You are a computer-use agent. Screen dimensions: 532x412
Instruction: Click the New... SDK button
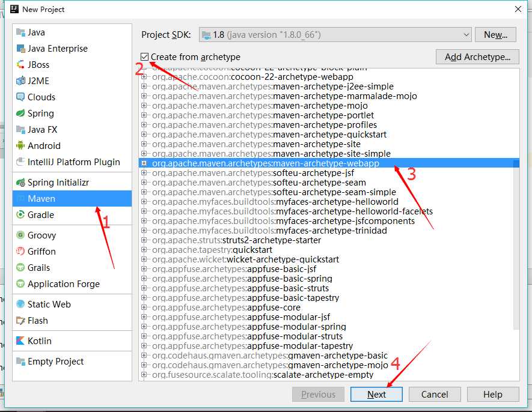(x=495, y=35)
